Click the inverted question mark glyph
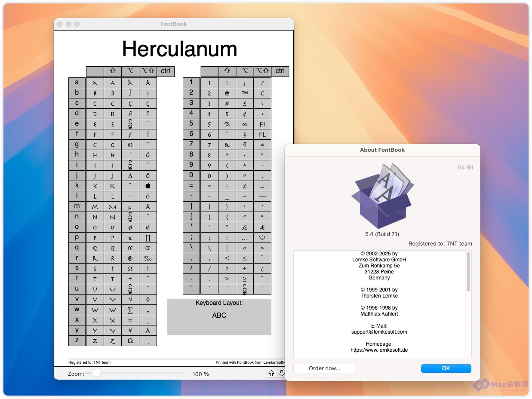This screenshot has width=532, height=399. point(262,268)
